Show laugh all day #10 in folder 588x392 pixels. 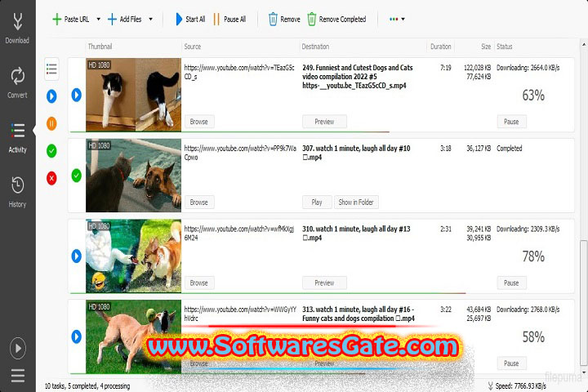coord(356,203)
